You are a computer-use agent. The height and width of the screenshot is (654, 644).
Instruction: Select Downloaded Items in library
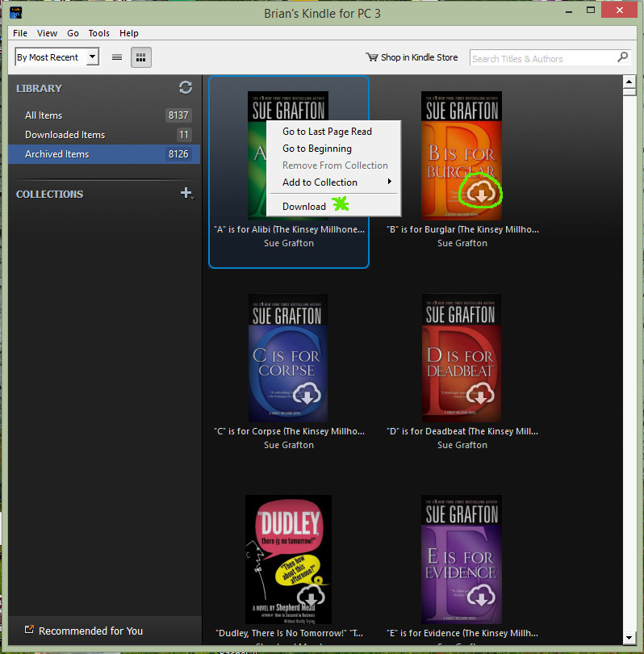(104, 135)
